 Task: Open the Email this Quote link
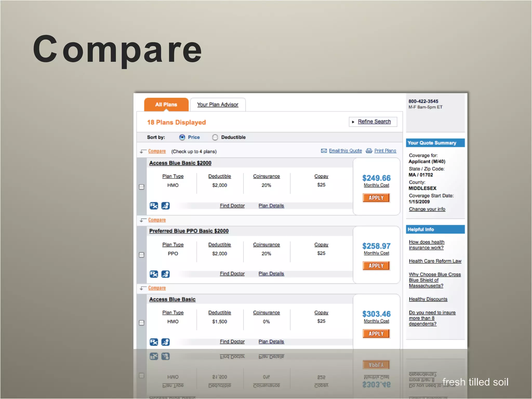(x=345, y=151)
